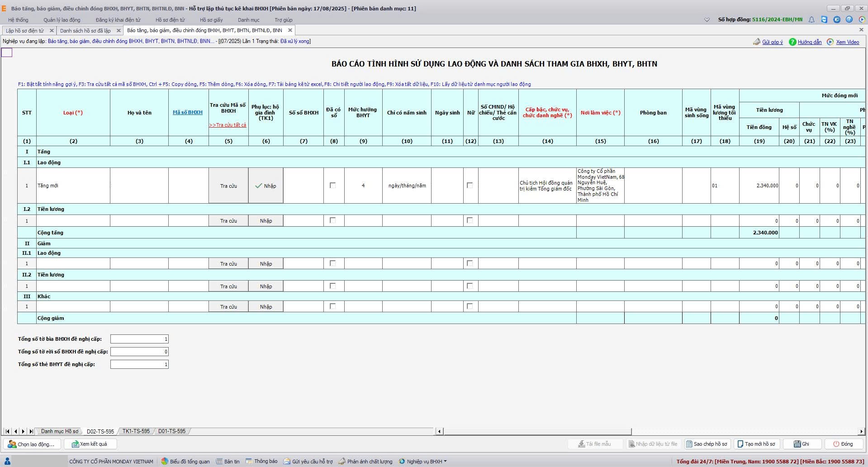Open Biểu đồ tổng quan chart
Screen dimensions: 868x467
185,462
